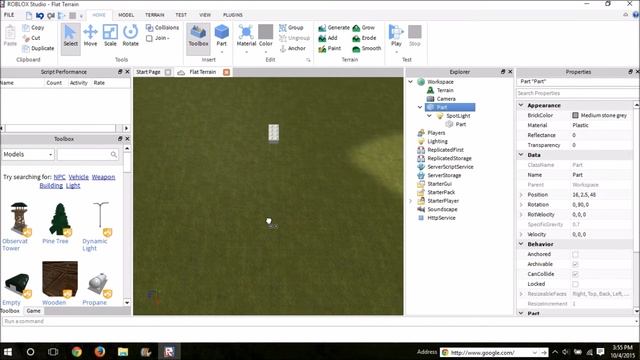Click the Ungroup button
The height and width of the screenshot is (360, 640).
(295, 38)
